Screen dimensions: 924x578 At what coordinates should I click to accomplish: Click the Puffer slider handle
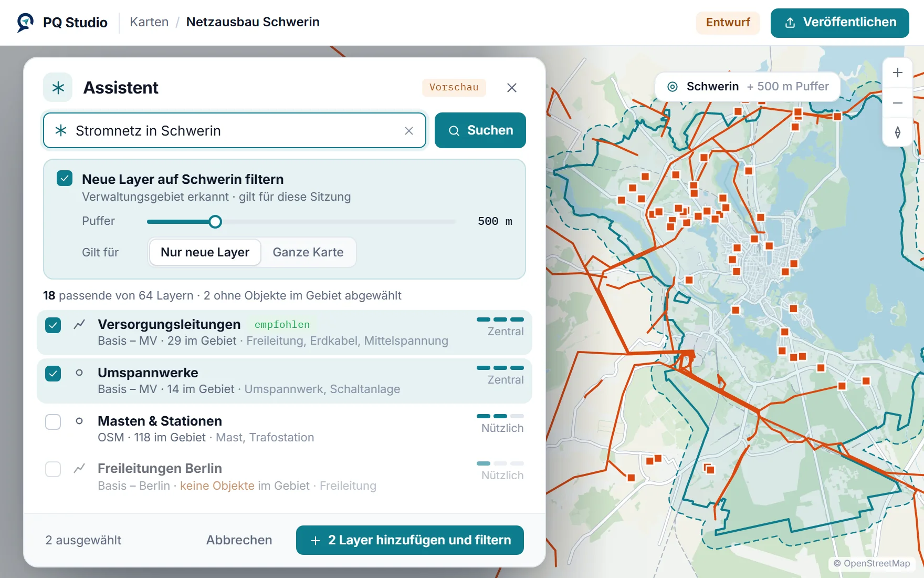coord(215,222)
